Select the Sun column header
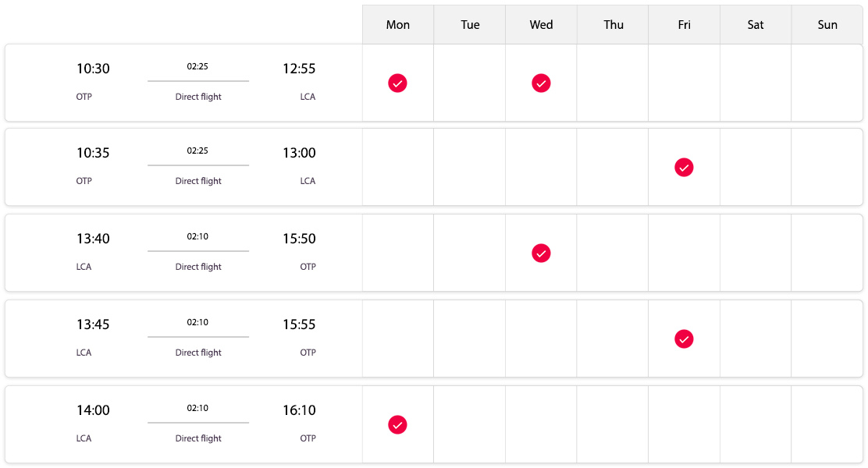Viewport: 868px width, 468px height. (827, 24)
